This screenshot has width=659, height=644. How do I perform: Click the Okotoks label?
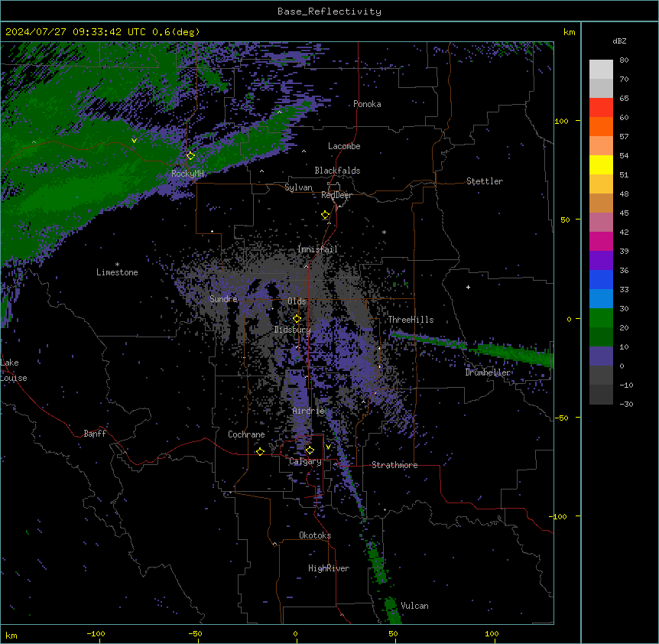click(315, 535)
